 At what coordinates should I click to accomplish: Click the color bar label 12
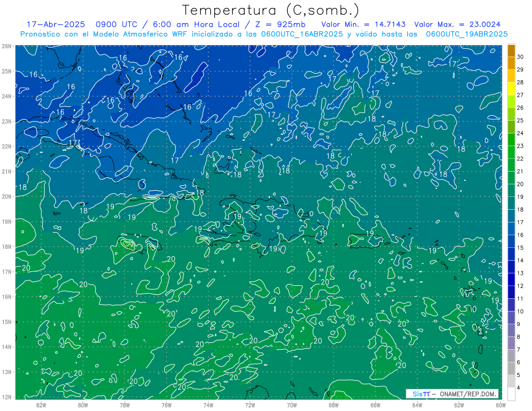pyautogui.click(x=520, y=286)
